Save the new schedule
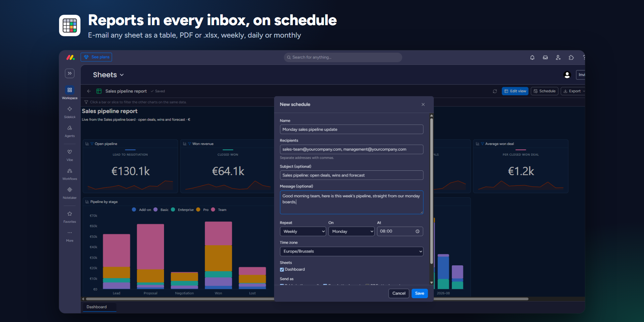 pos(420,293)
